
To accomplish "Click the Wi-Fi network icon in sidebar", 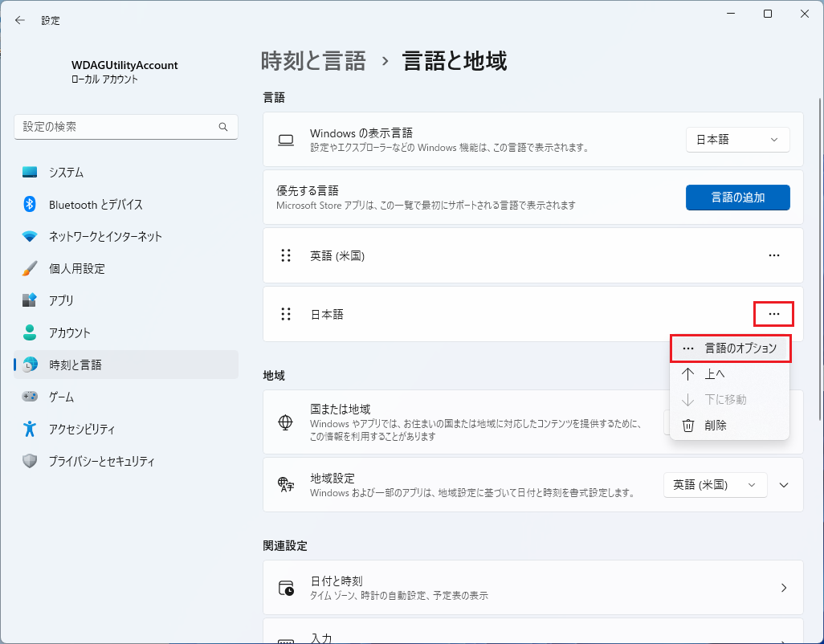I will [x=30, y=236].
